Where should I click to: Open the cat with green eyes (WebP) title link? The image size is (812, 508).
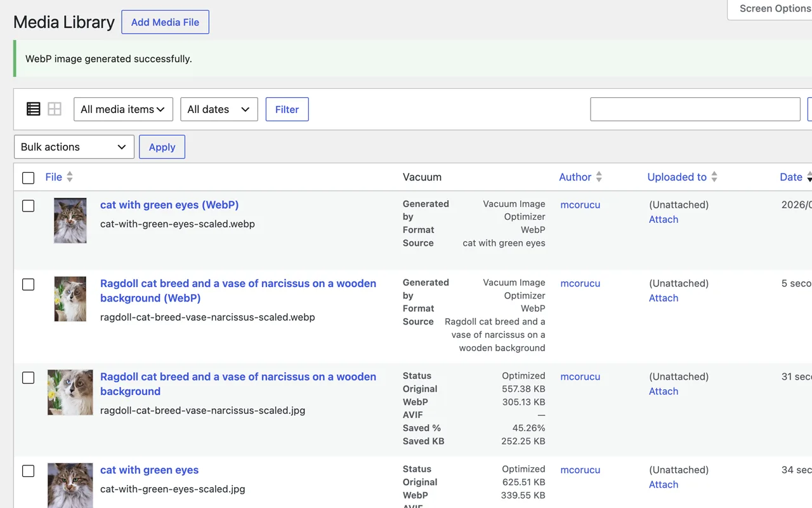(x=169, y=205)
